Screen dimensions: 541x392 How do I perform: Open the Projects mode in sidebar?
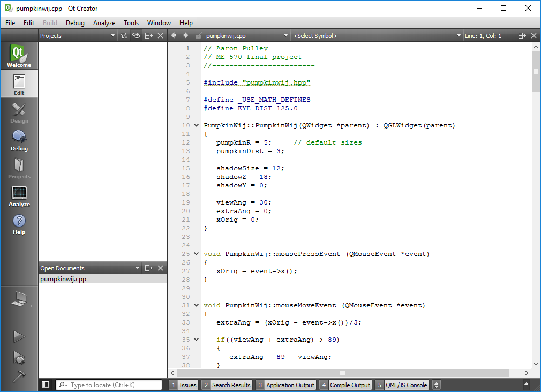pyautogui.click(x=19, y=168)
